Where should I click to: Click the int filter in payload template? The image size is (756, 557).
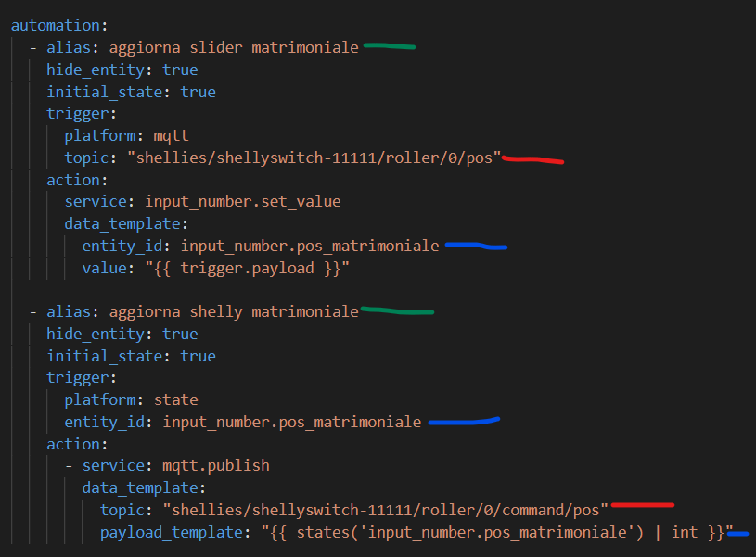[685, 532]
